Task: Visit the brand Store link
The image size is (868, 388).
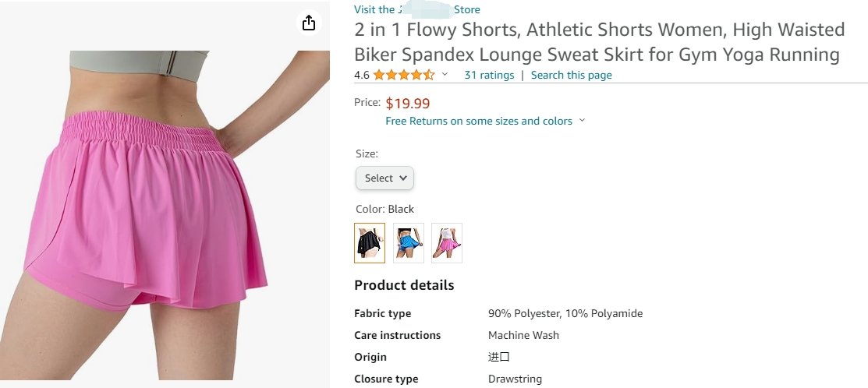Action: pyautogui.click(x=416, y=9)
